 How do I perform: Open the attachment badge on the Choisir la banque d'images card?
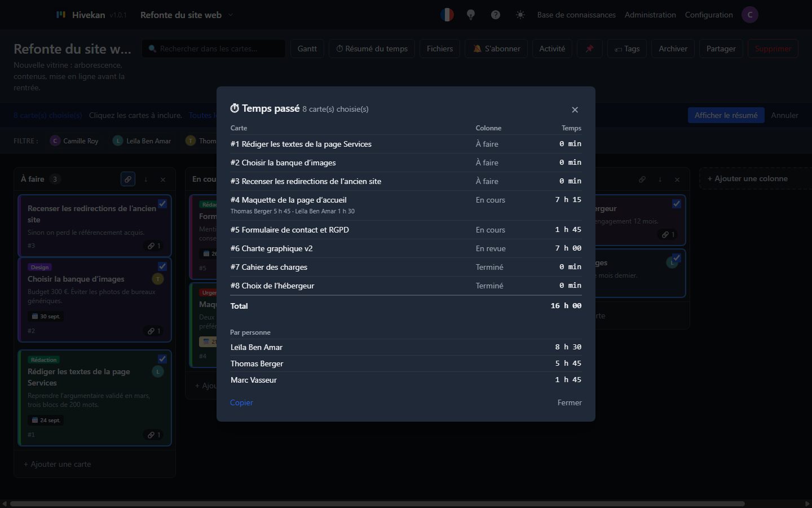tap(154, 331)
